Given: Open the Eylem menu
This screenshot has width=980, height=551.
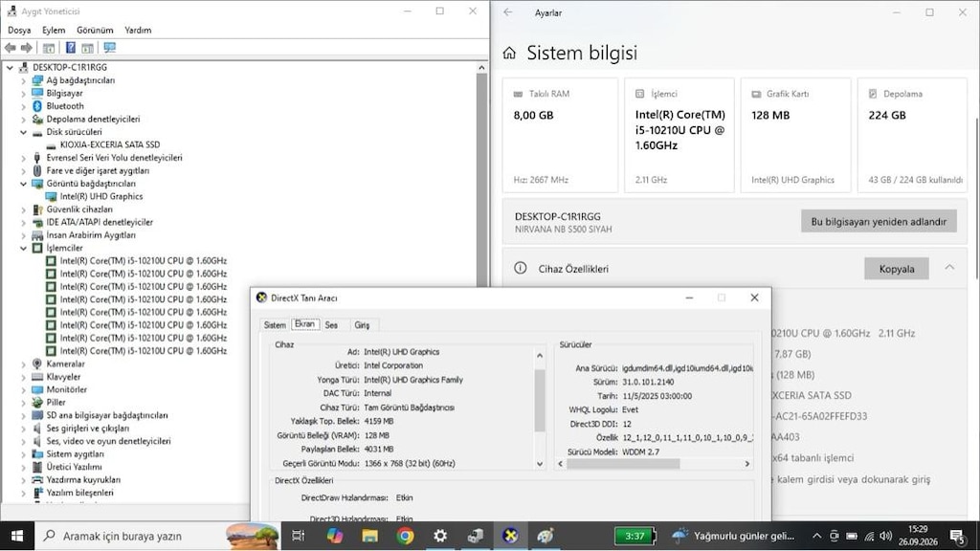Looking at the screenshot, I should (54, 30).
